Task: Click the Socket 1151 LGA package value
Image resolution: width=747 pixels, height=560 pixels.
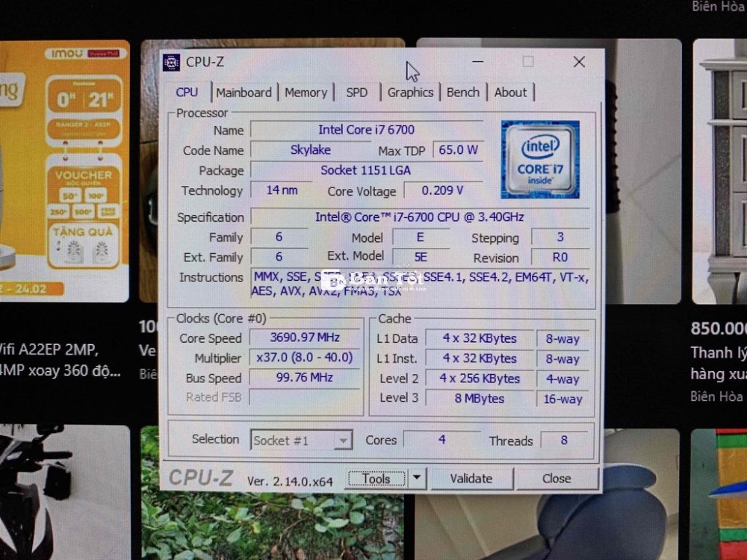Action: point(365,170)
